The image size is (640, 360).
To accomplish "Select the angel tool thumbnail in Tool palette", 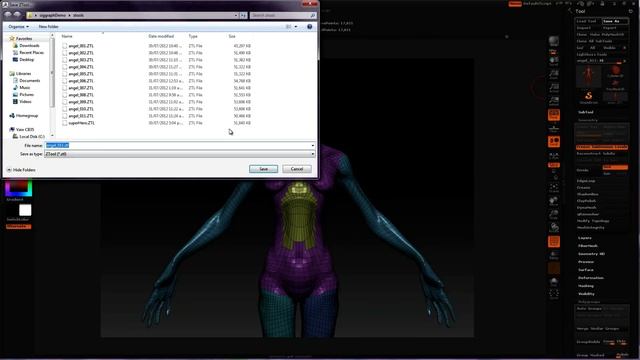I will coord(588,77).
